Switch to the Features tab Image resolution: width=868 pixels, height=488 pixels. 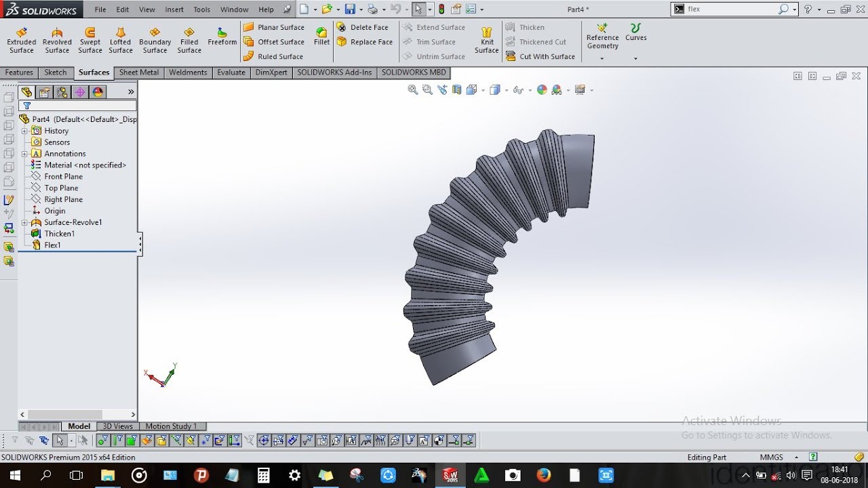click(19, 73)
